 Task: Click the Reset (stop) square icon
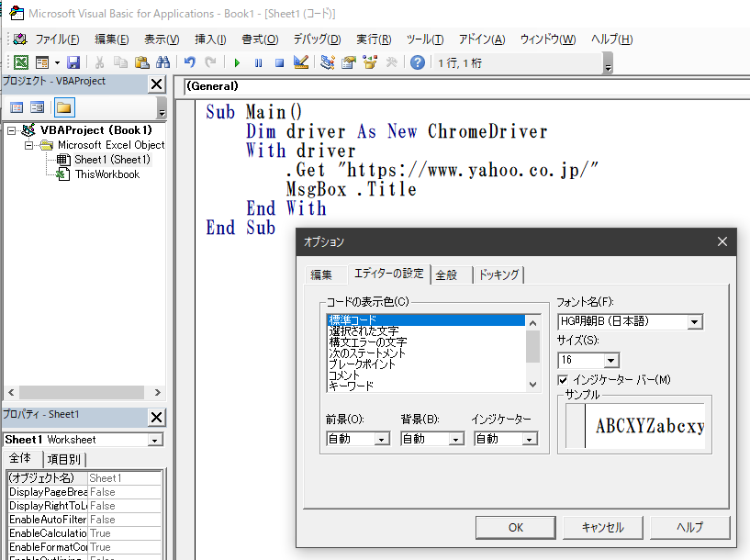click(x=280, y=62)
